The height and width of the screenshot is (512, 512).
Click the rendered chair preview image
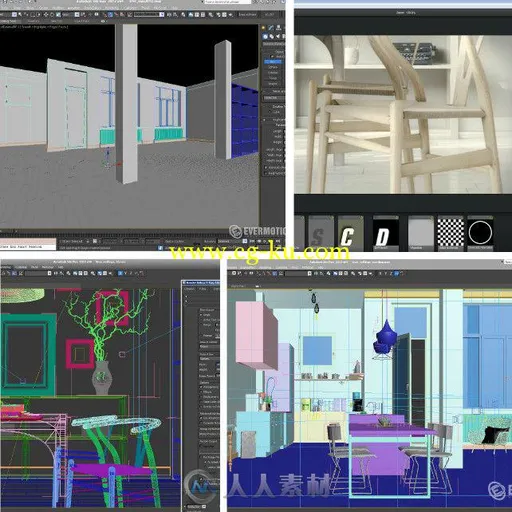pyautogui.click(x=403, y=114)
